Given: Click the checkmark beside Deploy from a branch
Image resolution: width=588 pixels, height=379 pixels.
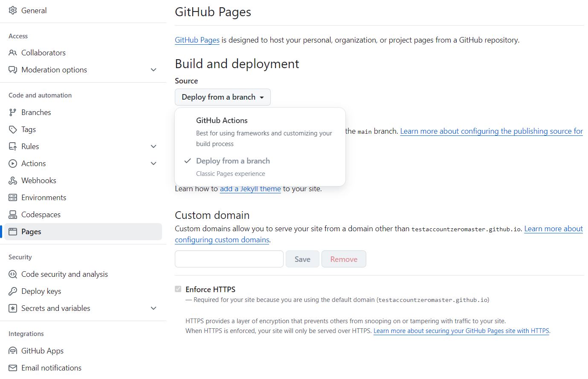Looking at the screenshot, I should coord(187,161).
